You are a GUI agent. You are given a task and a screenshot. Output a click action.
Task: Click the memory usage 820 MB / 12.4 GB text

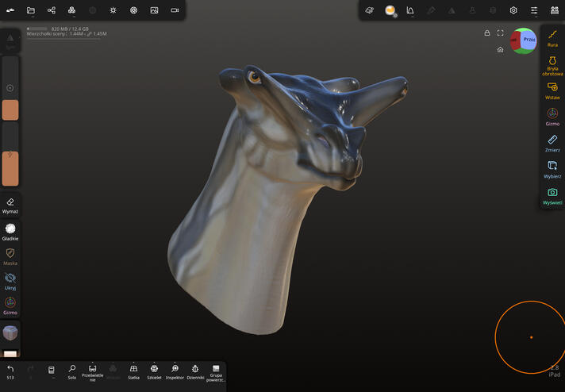[x=70, y=29]
